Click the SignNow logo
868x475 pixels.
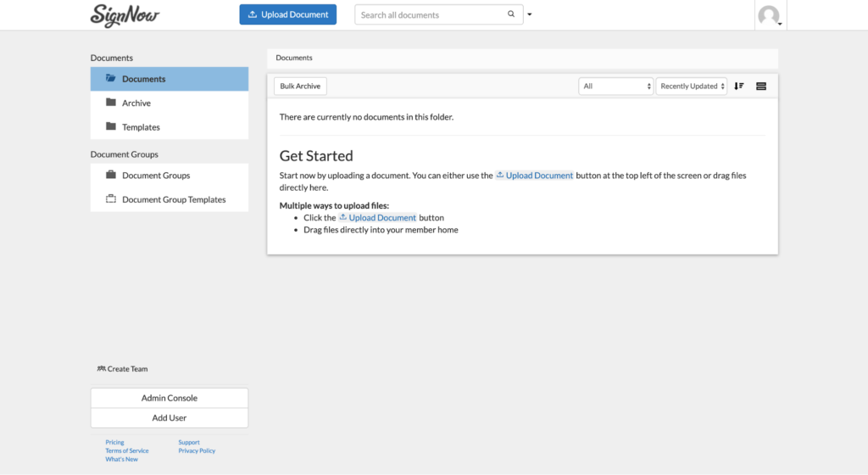(125, 15)
